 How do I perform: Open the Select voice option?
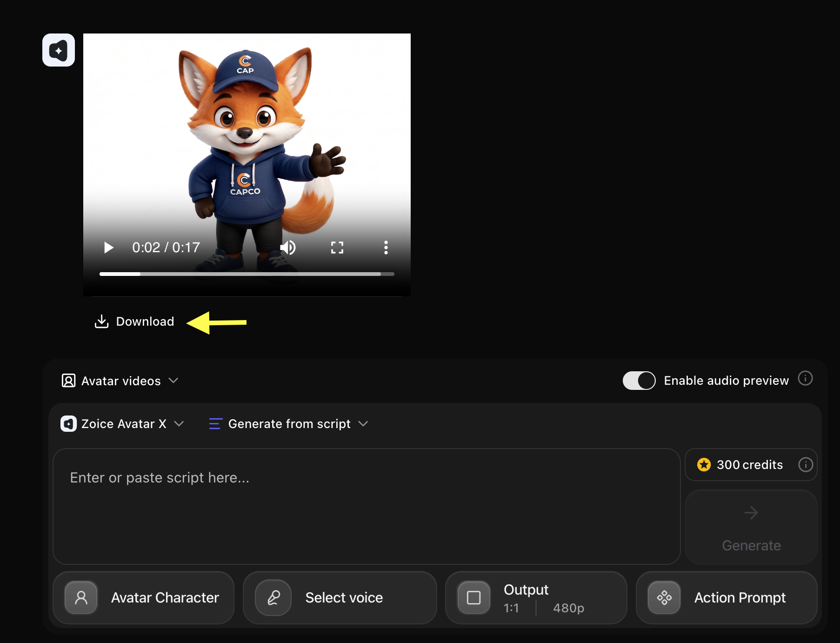click(340, 597)
